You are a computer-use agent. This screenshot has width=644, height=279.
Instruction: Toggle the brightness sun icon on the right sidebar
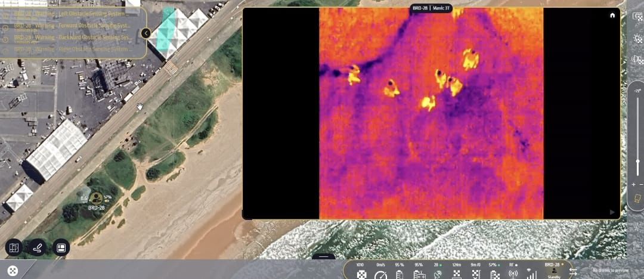[637, 39]
